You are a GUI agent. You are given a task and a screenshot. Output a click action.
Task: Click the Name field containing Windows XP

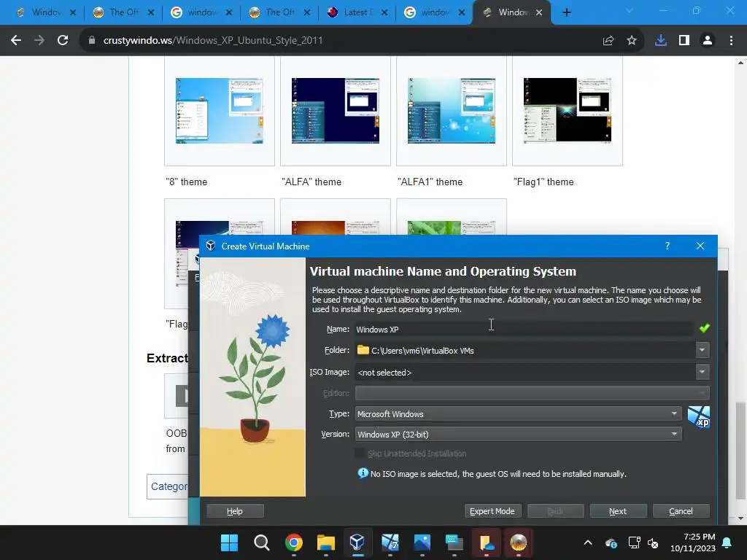coord(523,329)
